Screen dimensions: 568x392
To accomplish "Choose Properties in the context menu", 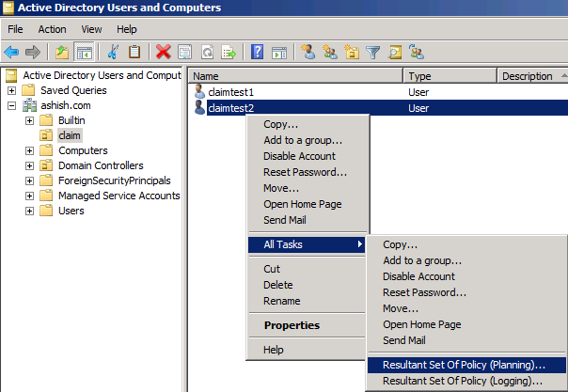I will point(307,325).
